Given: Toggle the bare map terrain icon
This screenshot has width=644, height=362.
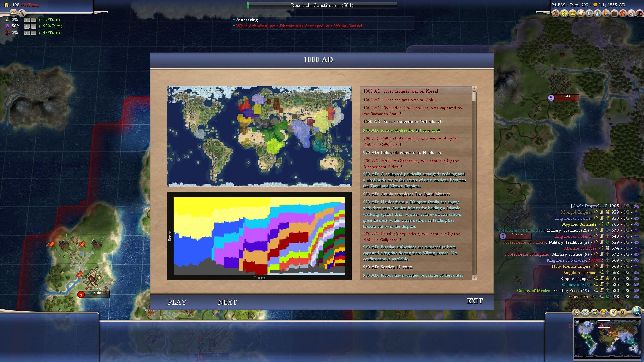Looking at the screenshot, I should click(x=595, y=313).
